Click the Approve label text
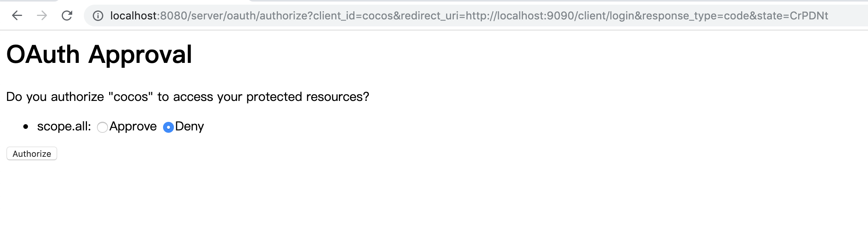 (x=133, y=127)
